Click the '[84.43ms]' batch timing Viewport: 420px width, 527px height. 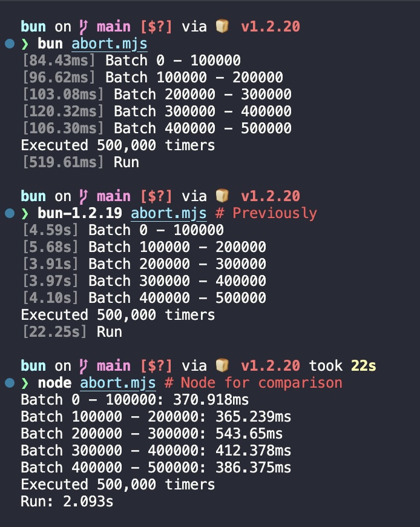pos(58,61)
